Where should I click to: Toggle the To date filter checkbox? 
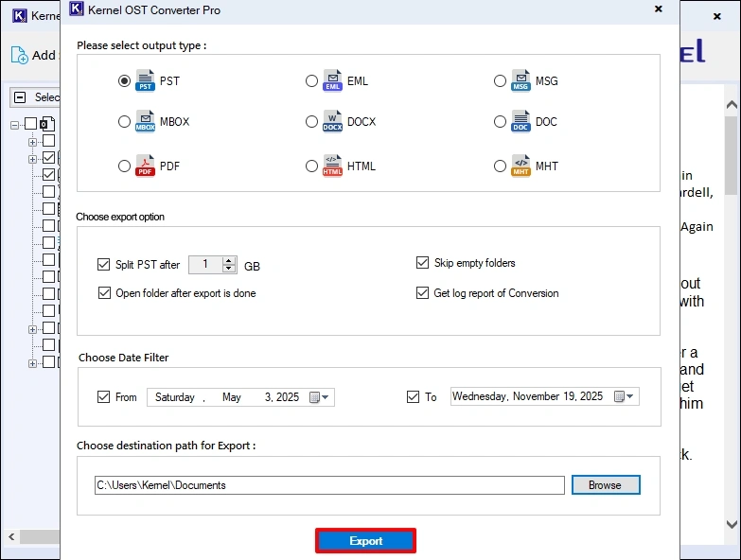click(413, 396)
